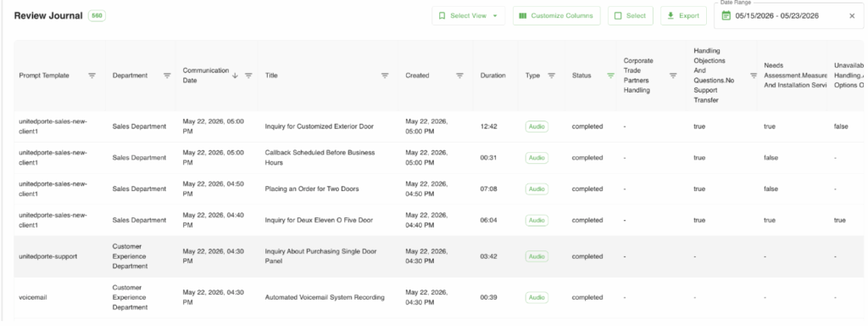
Task: Open the active Status column filter
Action: [610, 76]
